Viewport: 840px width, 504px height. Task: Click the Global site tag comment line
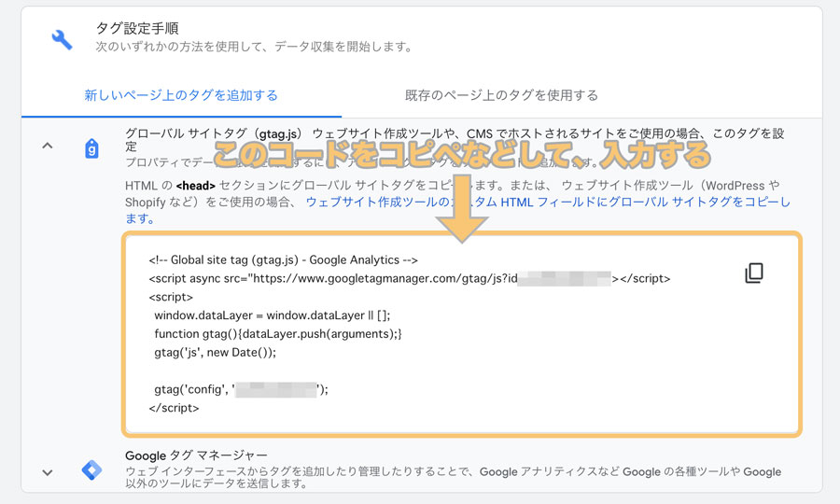(x=284, y=259)
